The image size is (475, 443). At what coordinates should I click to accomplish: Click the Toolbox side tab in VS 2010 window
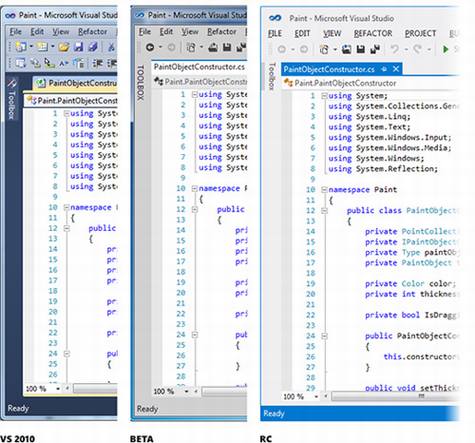click(x=11, y=99)
